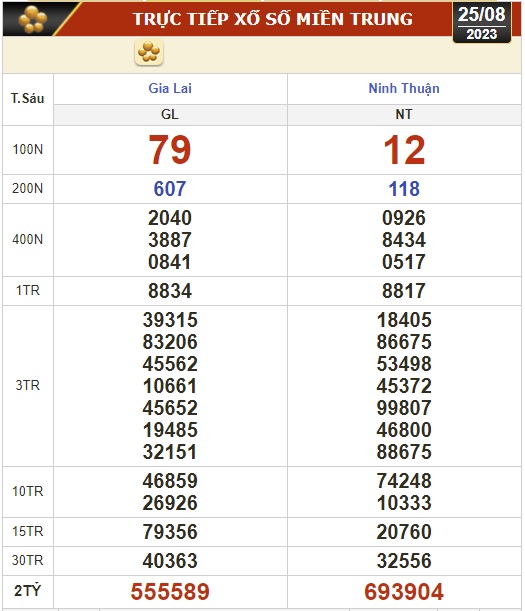Select Gia Lai number 83206
The height and width of the screenshot is (611, 525).
coord(170,342)
